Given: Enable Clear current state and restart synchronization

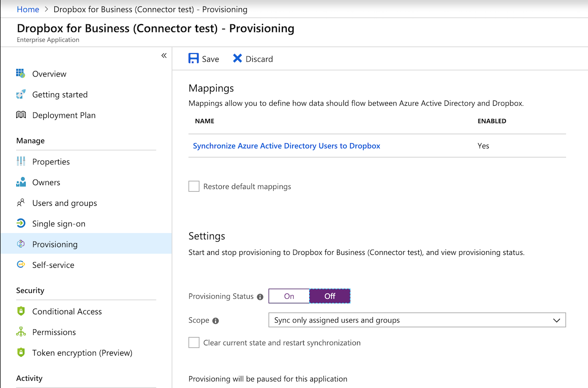Looking at the screenshot, I should coord(194,343).
